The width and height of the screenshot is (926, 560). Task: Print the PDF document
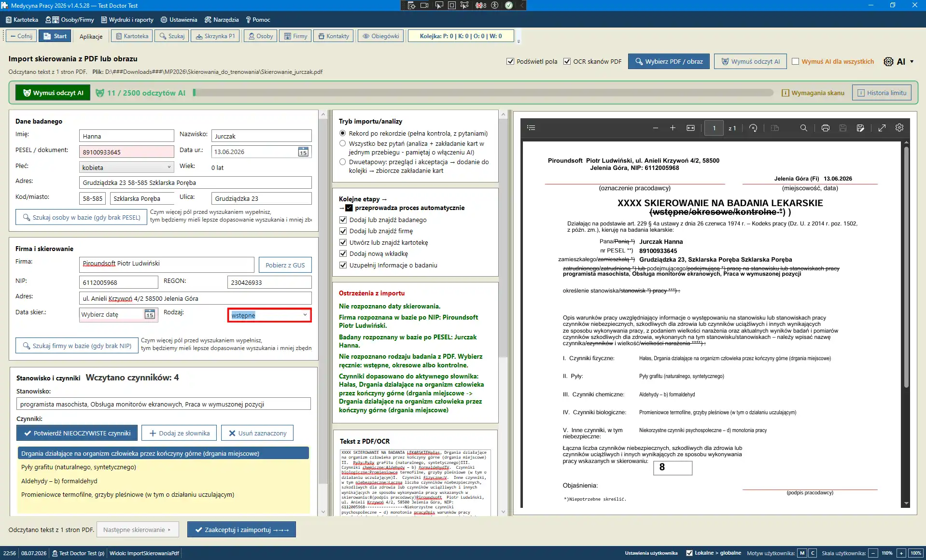pyautogui.click(x=826, y=128)
